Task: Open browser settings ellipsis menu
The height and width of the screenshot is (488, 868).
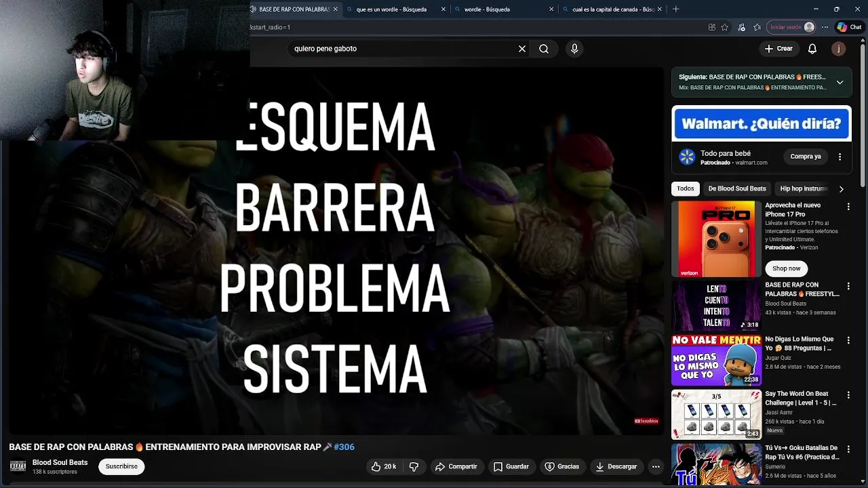Action: point(825,27)
